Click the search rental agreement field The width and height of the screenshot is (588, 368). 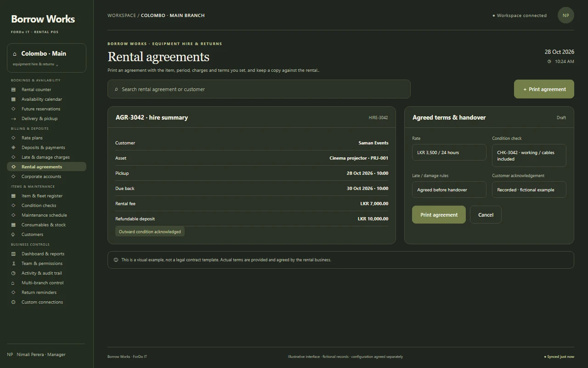pos(259,89)
